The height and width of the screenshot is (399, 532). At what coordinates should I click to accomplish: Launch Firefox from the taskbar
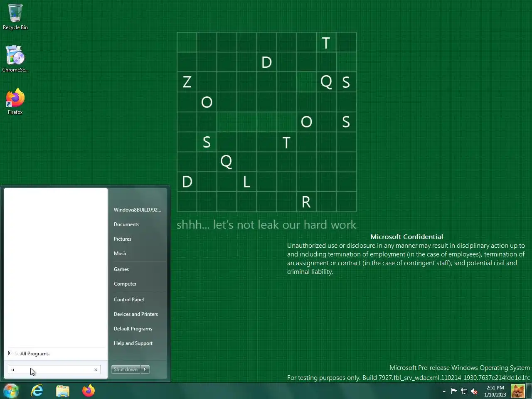coord(88,391)
